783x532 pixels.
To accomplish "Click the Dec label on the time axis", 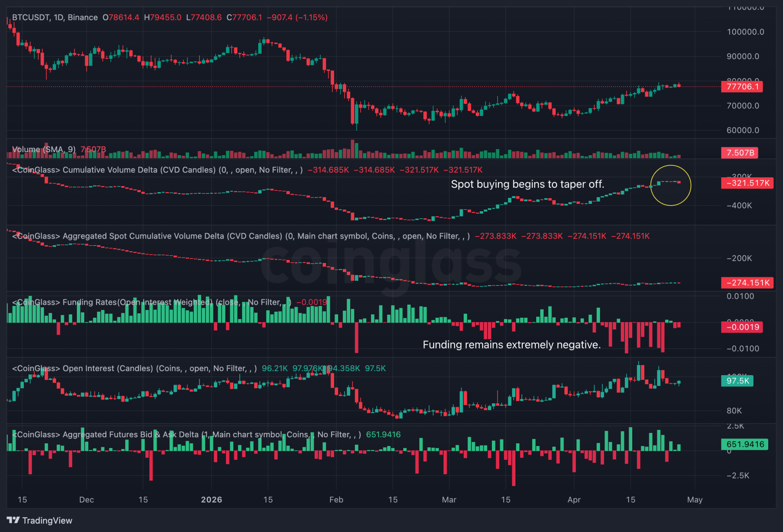I will click(x=86, y=500).
